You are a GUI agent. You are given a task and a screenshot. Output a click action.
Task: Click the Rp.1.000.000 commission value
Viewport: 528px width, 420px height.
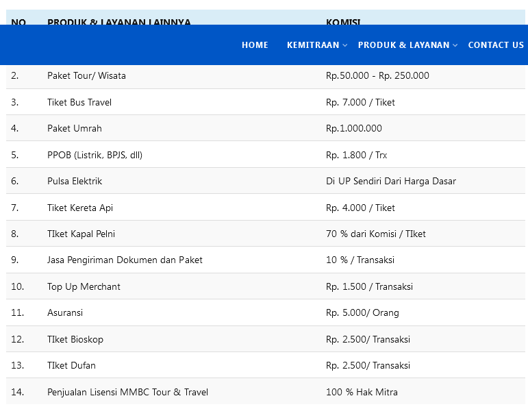[354, 129]
